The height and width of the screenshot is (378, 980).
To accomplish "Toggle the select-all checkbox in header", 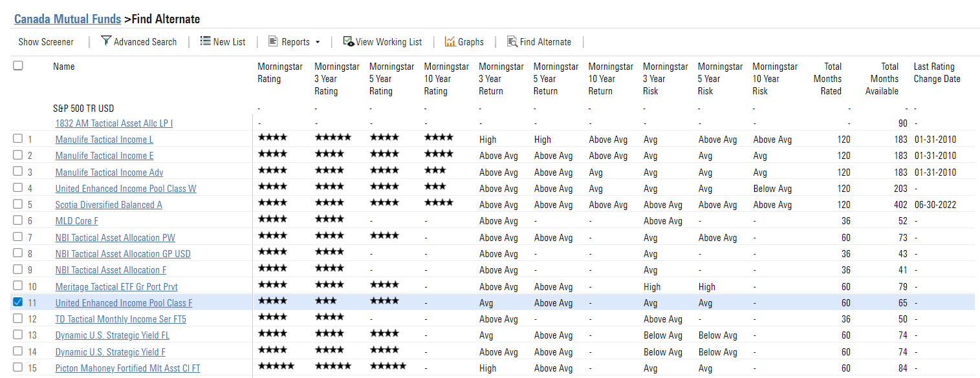I will pyautogui.click(x=18, y=65).
